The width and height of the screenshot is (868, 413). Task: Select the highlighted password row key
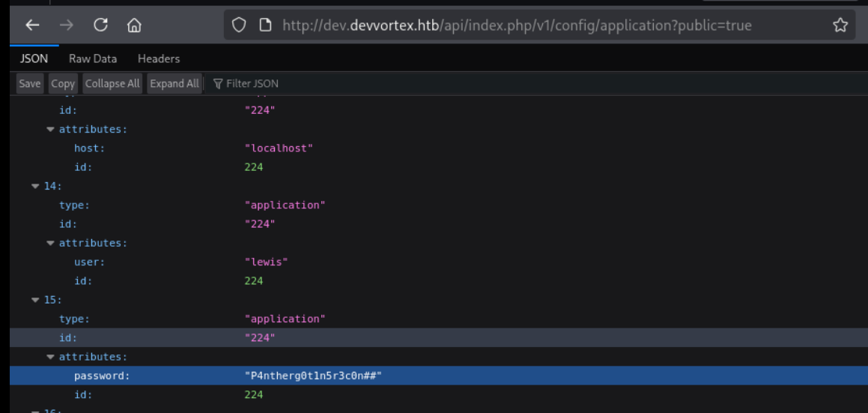(102, 376)
